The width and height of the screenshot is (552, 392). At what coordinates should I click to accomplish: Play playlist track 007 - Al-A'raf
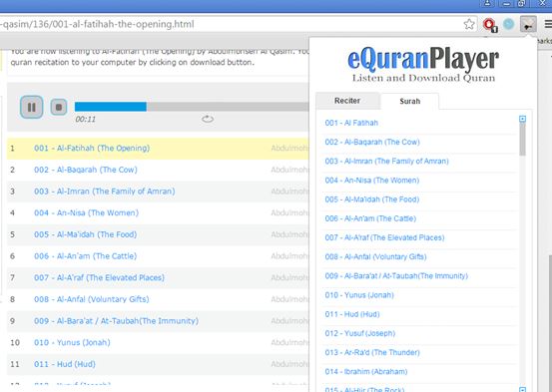[99, 277]
